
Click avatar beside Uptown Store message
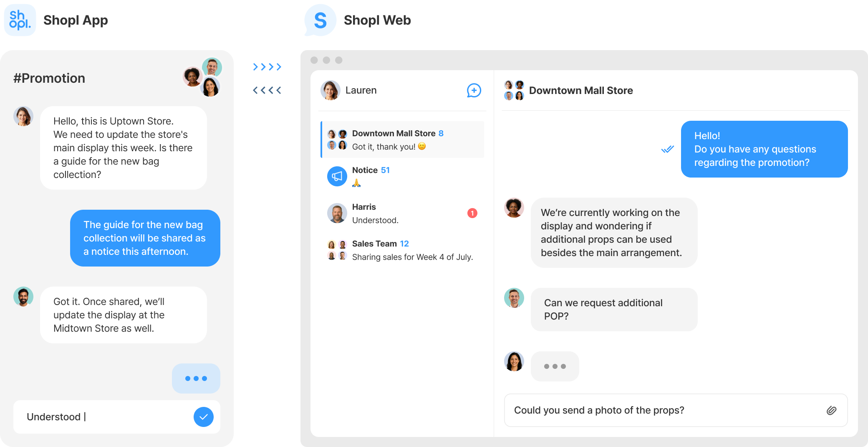pyautogui.click(x=23, y=116)
